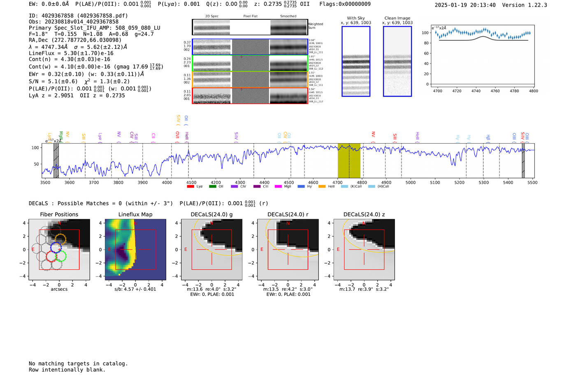This screenshot has height=392, width=576.
Task: Click the orange-bordered 2D spectrum fiber row
Action: click(250, 79)
